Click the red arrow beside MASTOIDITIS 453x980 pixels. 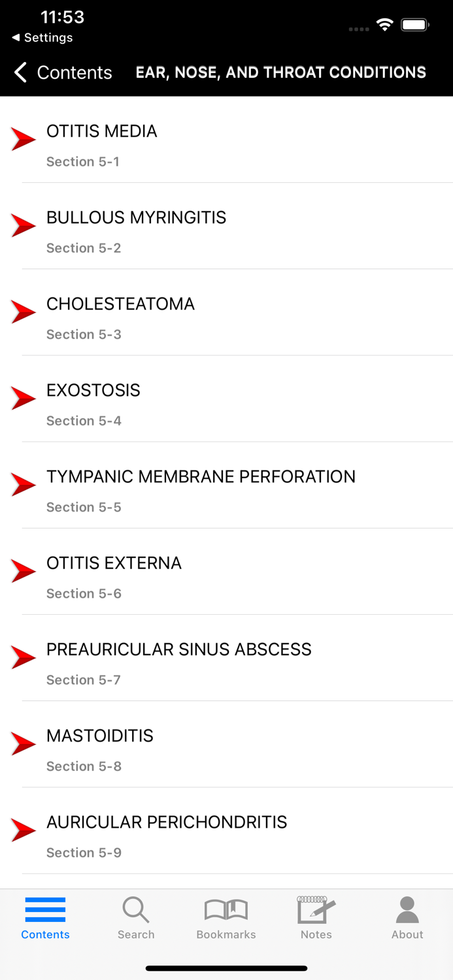pyautogui.click(x=24, y=743)
